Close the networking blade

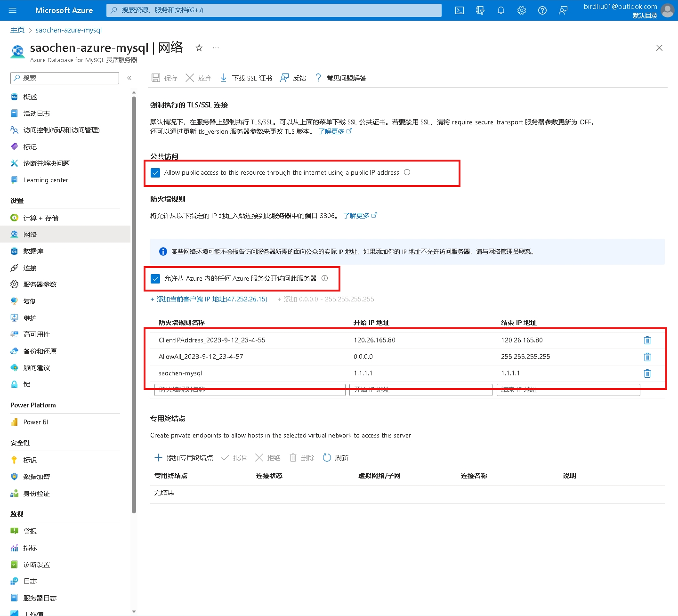[659, 48]
